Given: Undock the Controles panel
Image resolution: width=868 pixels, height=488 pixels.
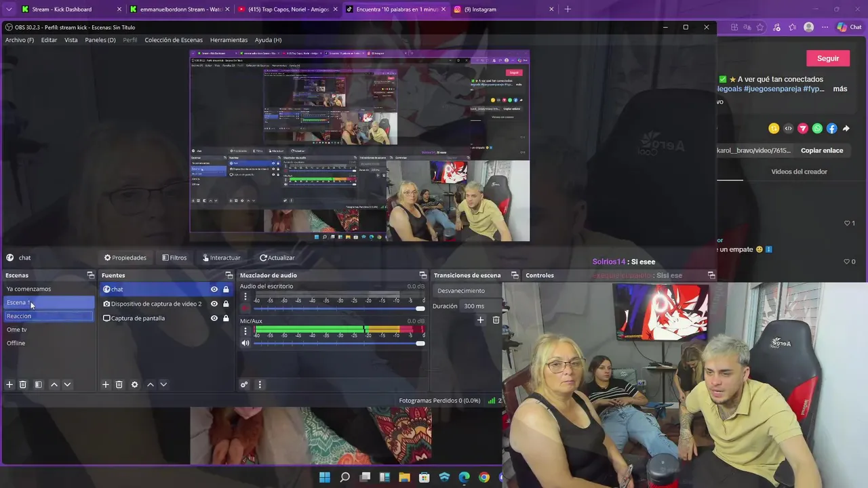Looking at the screenshot, I should pos(711,275).
